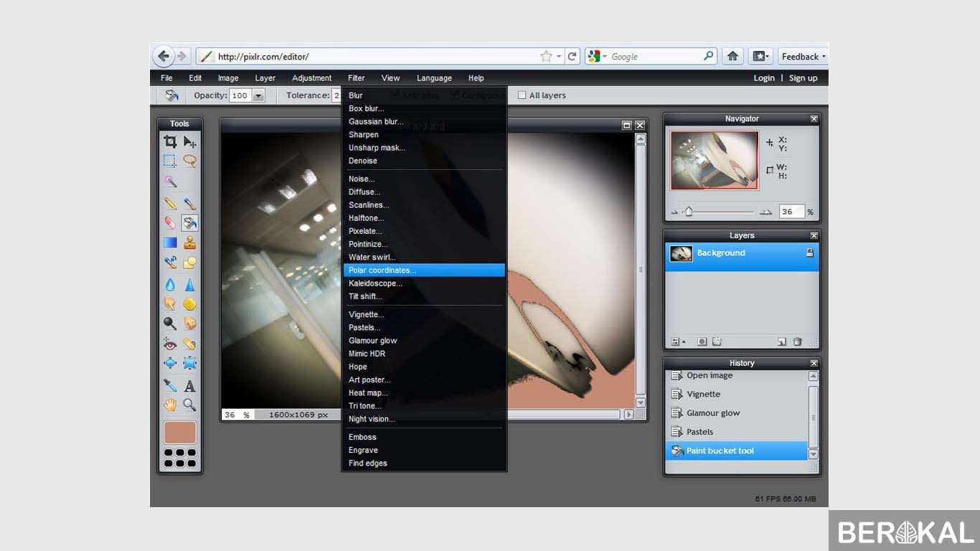The width and height of the screenshot is (980, 551).
Task: Select the Lasso tool
Action: point(189,161)
